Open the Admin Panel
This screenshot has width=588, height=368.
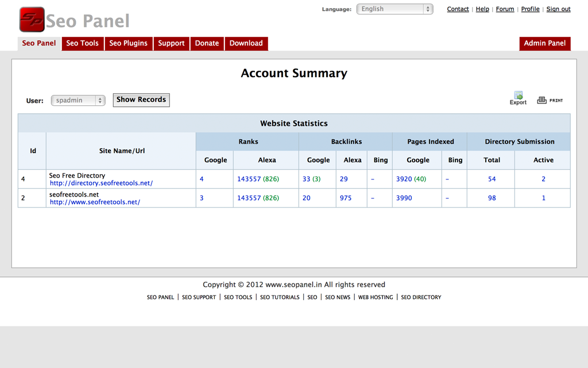tap(544, 43)
